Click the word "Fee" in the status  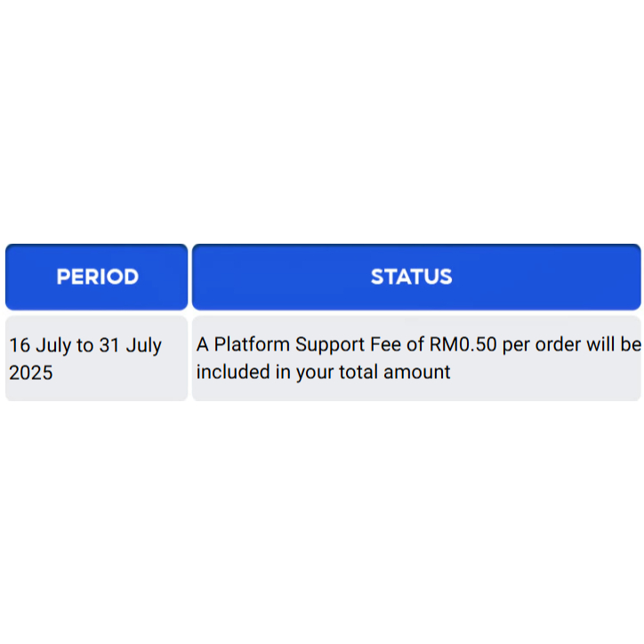pyautogui.click(x=384, y=345)
